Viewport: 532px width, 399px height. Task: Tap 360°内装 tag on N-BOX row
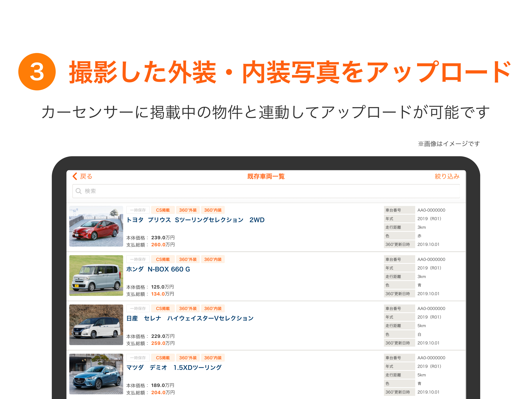click(213, 260)
